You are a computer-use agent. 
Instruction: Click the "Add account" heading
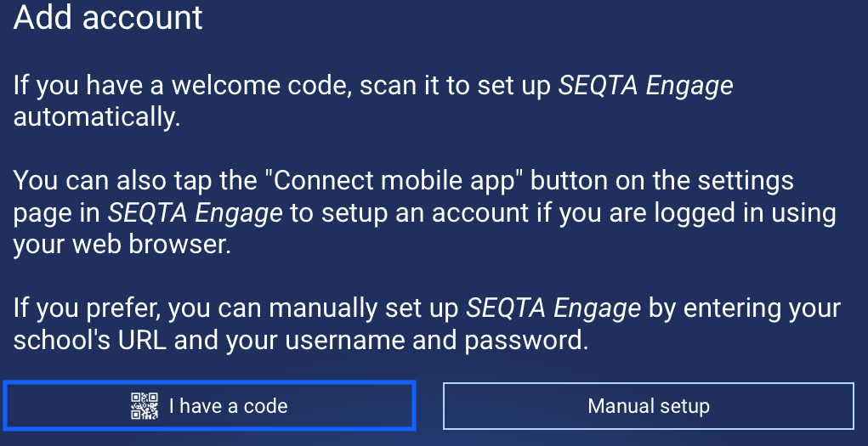[x=108, y=18]
